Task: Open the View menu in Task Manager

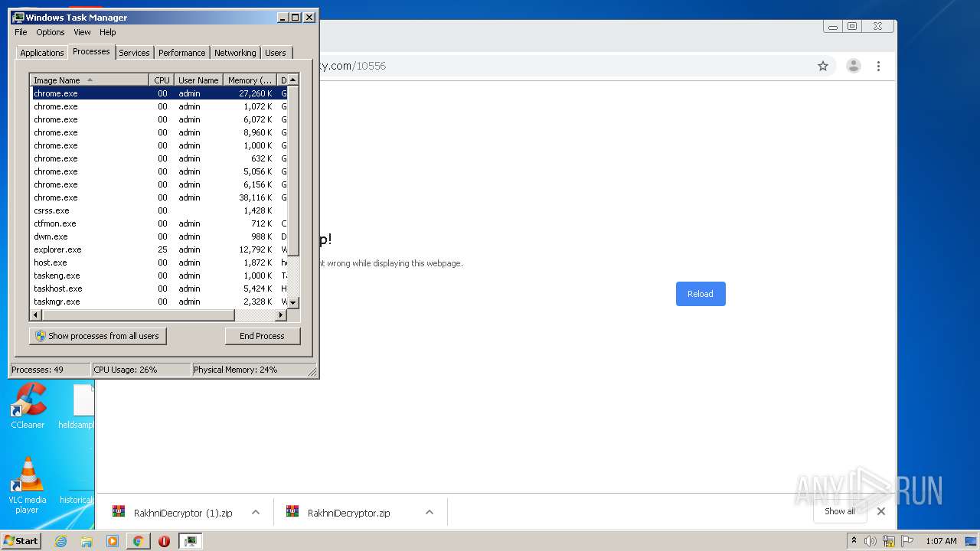Action: pyautogui.click(x=82, y=32)
